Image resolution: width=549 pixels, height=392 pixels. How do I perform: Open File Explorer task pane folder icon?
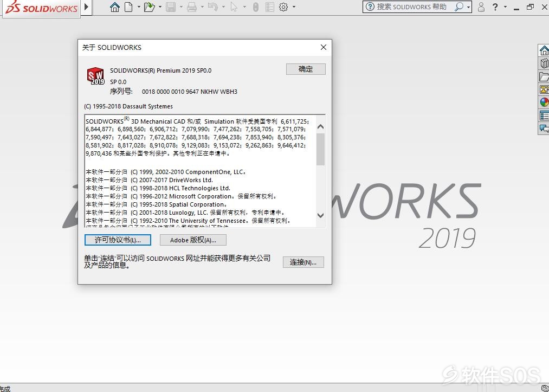(x=544, y=76)
